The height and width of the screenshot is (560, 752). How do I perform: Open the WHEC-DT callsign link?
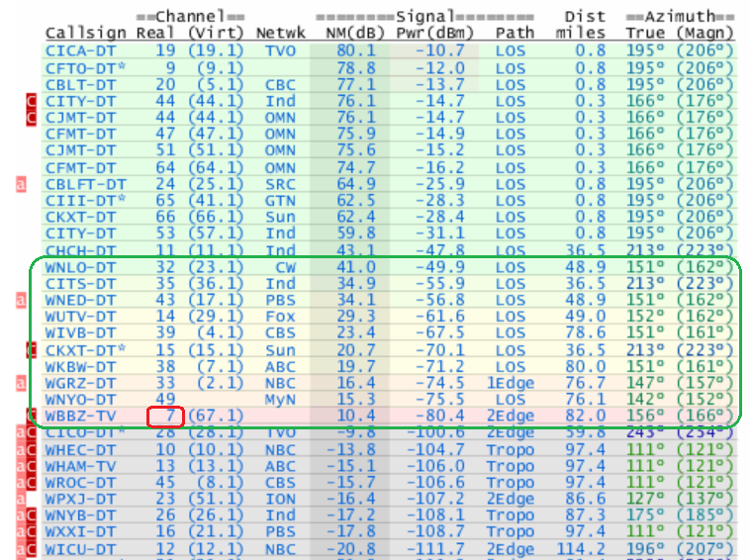(x=80, y=450)
